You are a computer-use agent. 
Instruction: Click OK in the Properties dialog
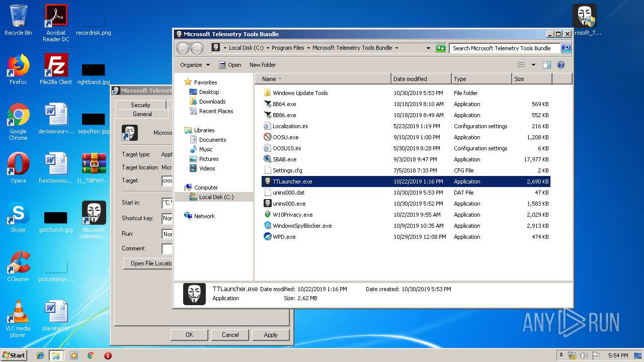(189, 335)
